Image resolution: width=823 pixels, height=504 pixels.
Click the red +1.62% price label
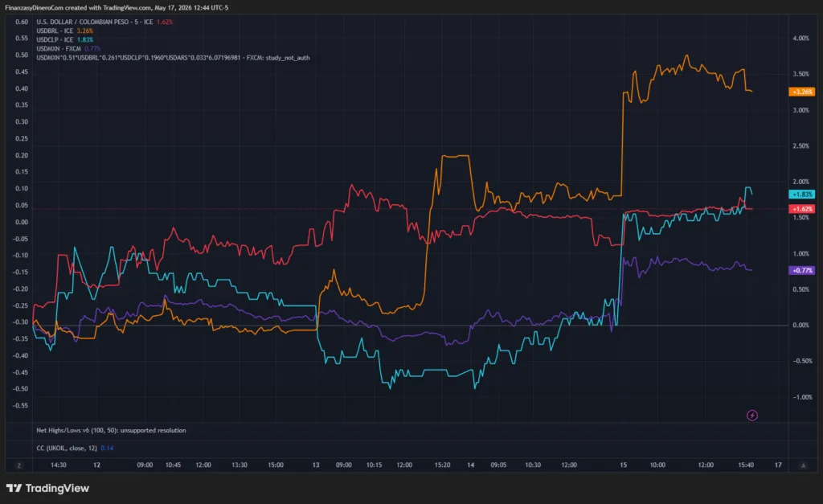pyautogui.click(x=801, y=209)
